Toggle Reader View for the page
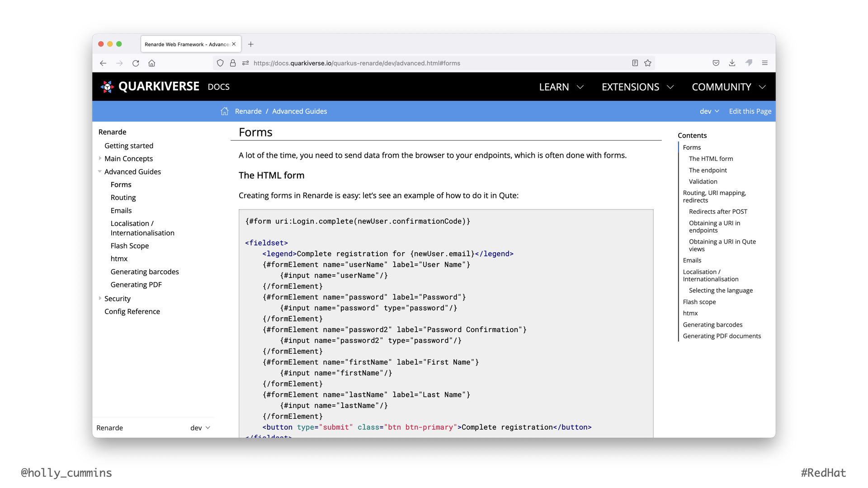The width and height of the screenshot is (868, 488). click(634, 63)
